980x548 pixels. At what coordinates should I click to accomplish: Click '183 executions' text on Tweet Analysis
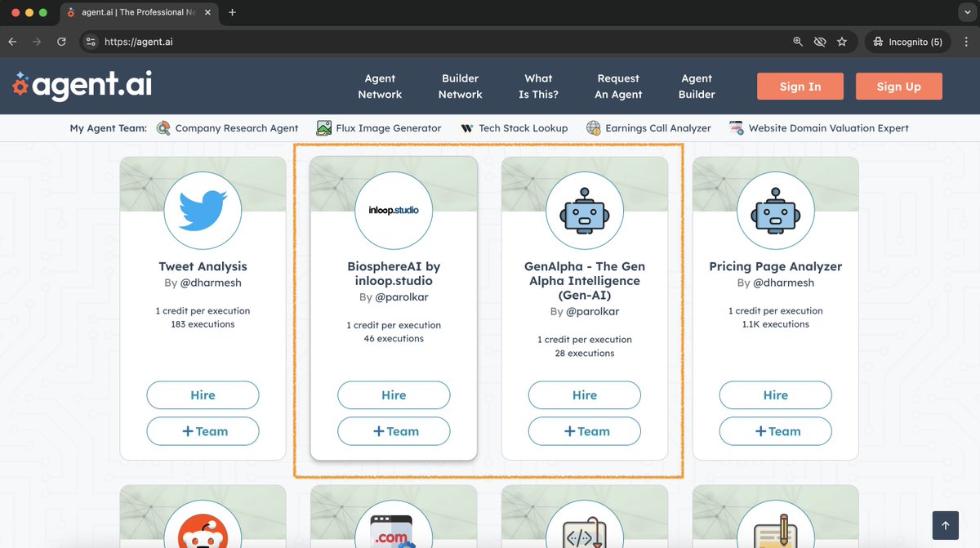[203, 324]
